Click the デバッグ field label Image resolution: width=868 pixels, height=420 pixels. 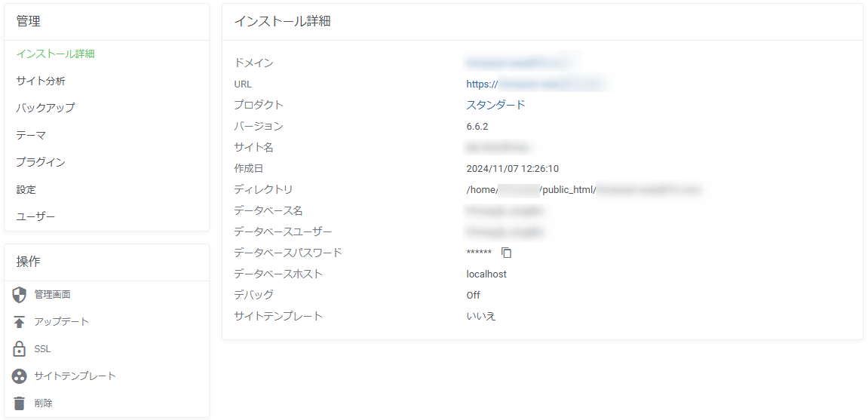(x=253, y=295)
